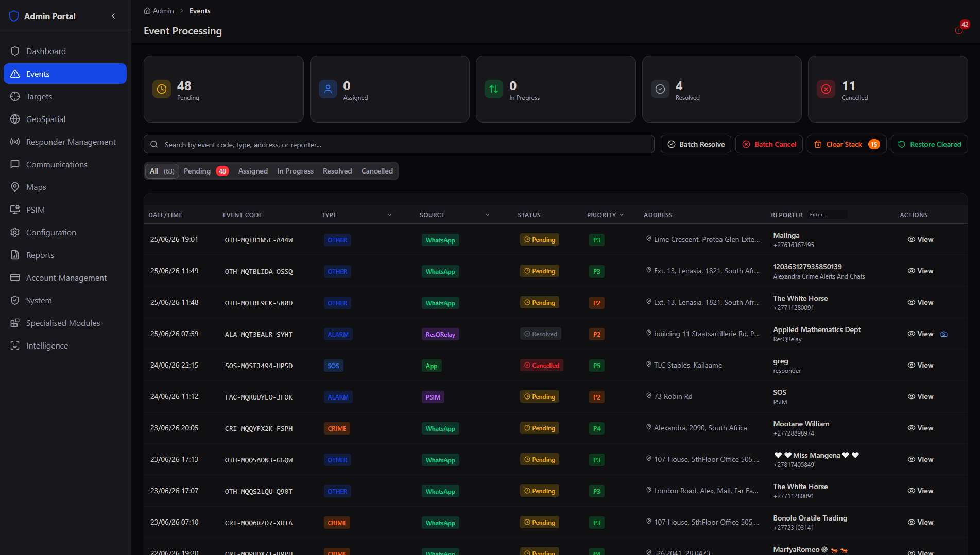Click the location pin for Lime Crescent address
980x555 pixels.
coord(649,239)
